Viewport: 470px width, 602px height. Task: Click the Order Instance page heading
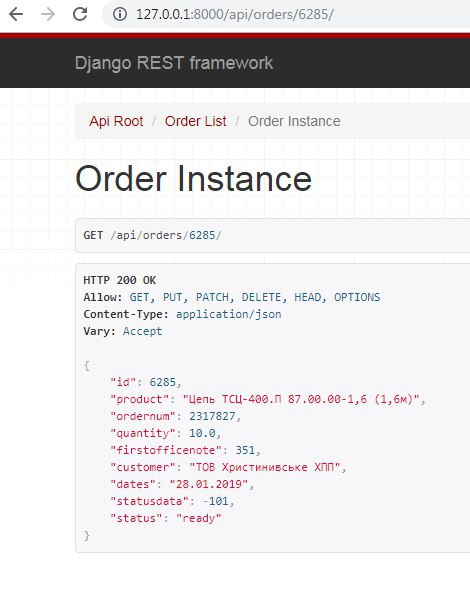194,179
